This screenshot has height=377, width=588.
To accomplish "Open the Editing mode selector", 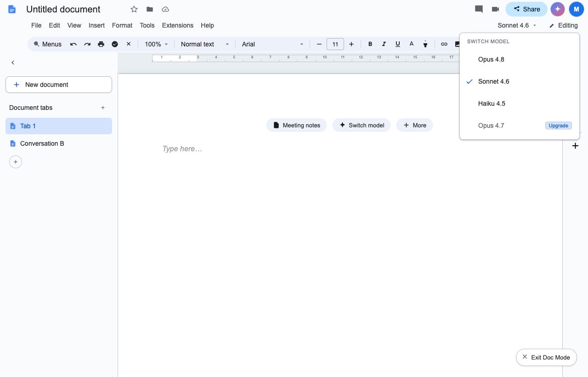I will 564,25.
